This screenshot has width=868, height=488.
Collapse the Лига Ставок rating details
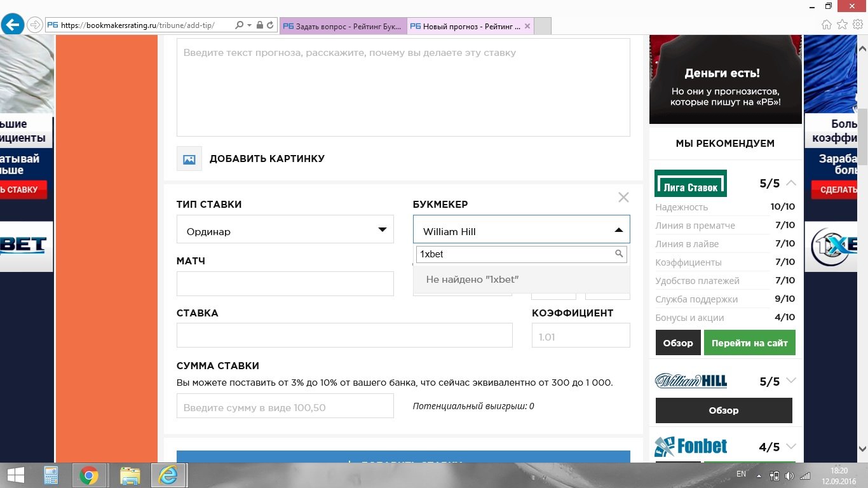tap(790, 183)
